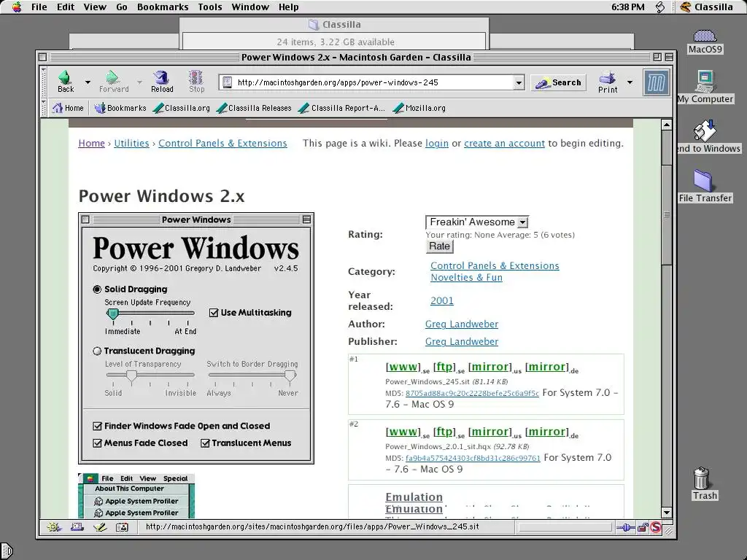The width and height of the screenshot is (747, 560).
Task: Select the Trash icon on the desktop
Action: (x=702, y=478)
